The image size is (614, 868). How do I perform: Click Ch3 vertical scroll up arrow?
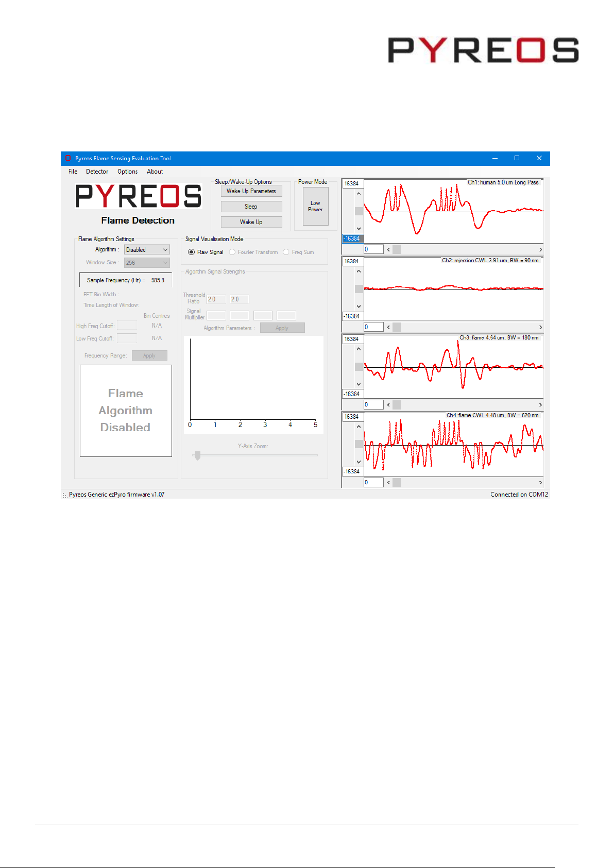coord(359,349)
